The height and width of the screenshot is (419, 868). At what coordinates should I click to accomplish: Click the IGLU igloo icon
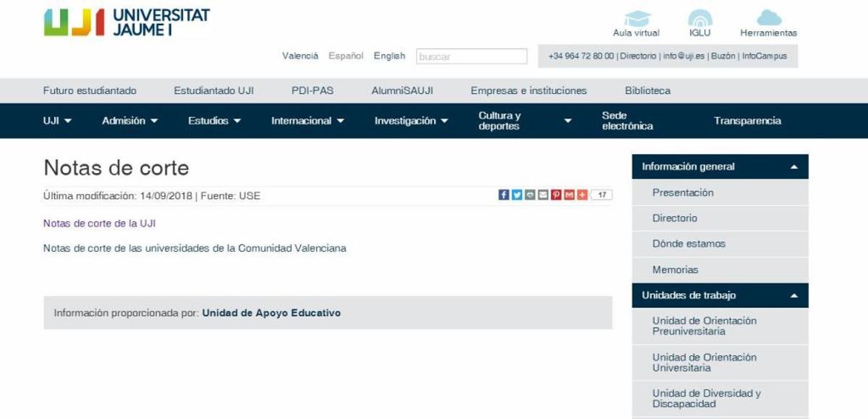pos(701,22)
